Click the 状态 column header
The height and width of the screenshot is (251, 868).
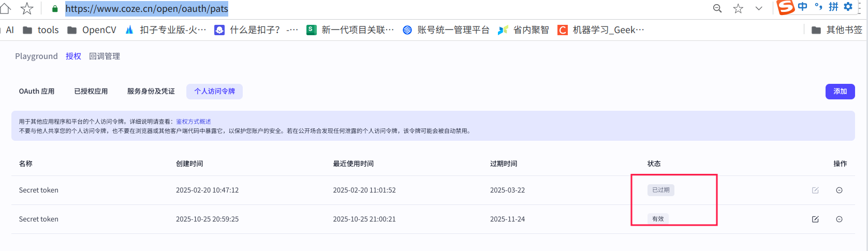coord(654,164)
